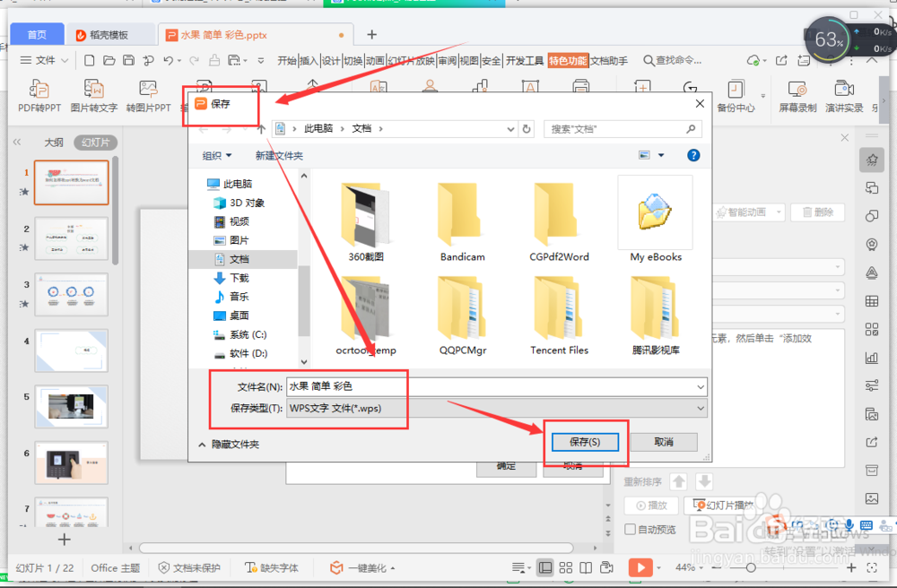
Task: Switch to normal view icon in status bar
Action: click(545, 567)
